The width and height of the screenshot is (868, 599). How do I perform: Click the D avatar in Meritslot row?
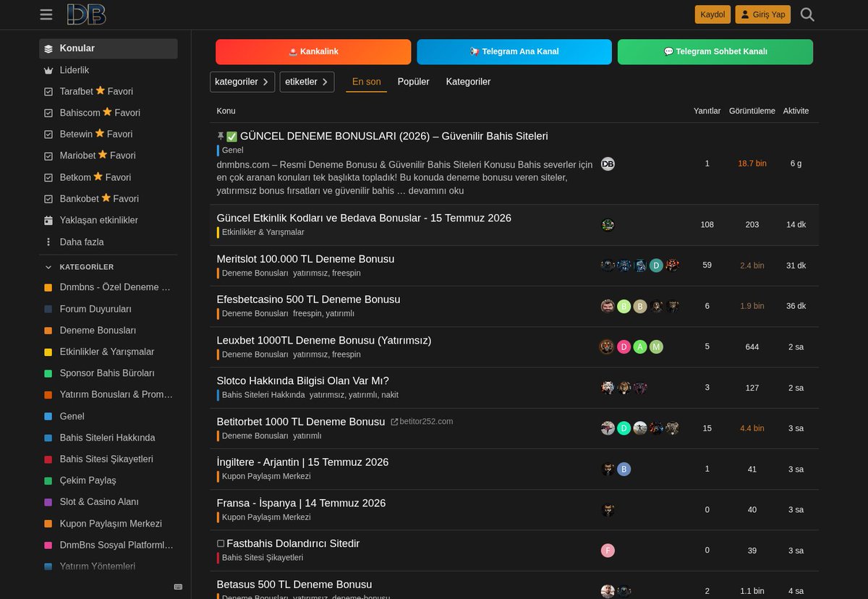point(656,265)
